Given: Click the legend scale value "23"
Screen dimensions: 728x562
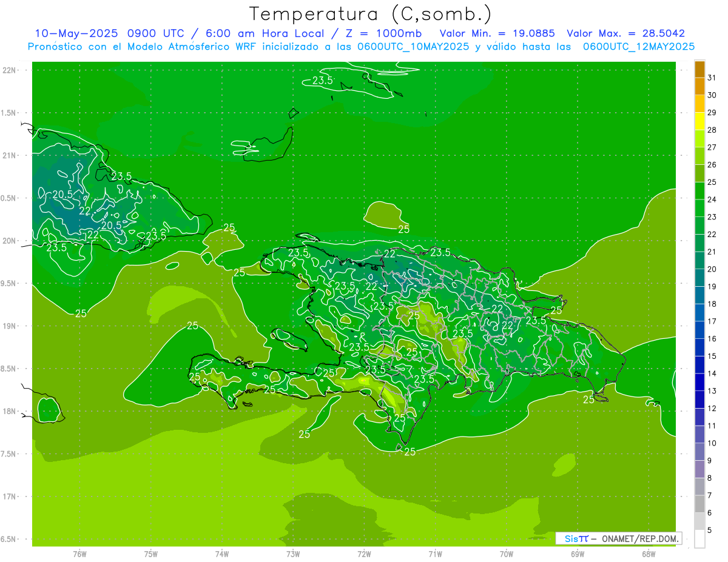Looking at the screenshot, I should [x=712, y=217].
